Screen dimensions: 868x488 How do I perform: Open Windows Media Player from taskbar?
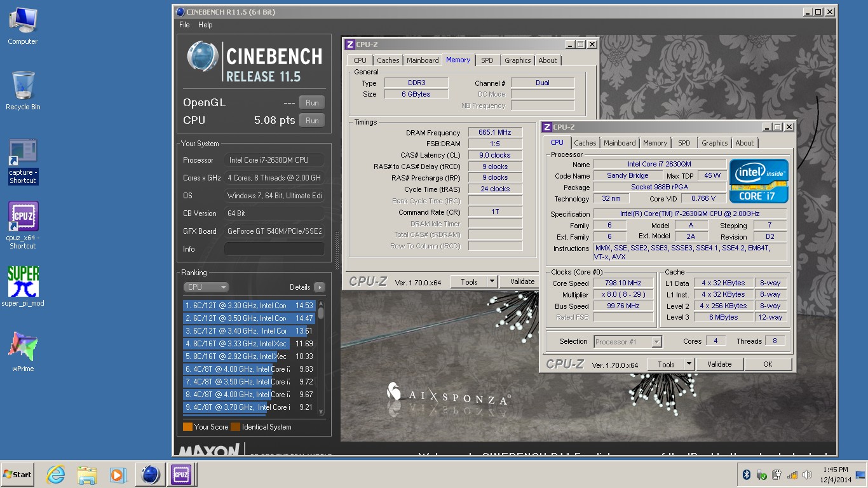(x=118, y=475)
